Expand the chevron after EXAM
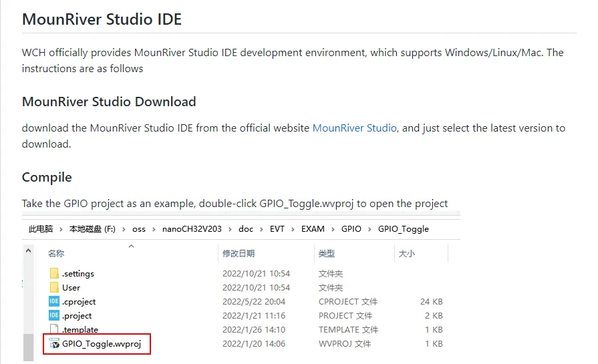 coord(333,229)
